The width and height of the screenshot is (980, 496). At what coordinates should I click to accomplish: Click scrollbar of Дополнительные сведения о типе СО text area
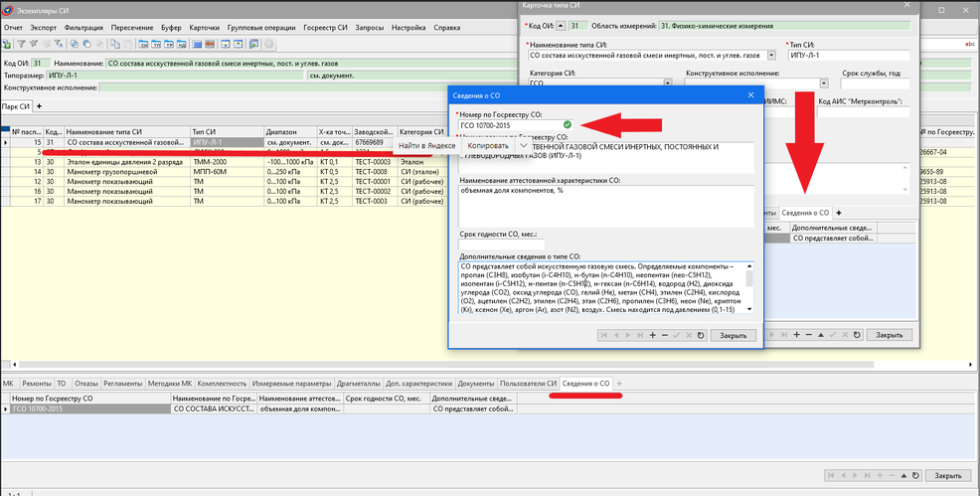point(750,288)
